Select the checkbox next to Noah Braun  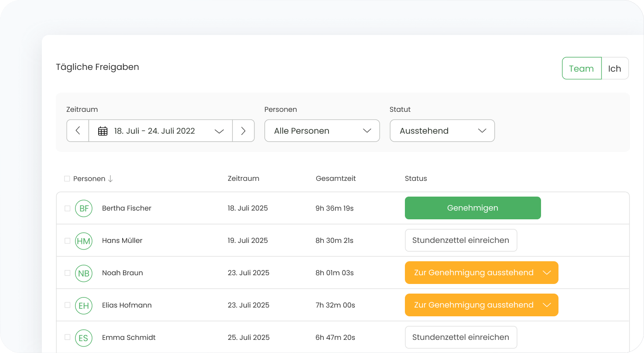[x=67, y=273]
